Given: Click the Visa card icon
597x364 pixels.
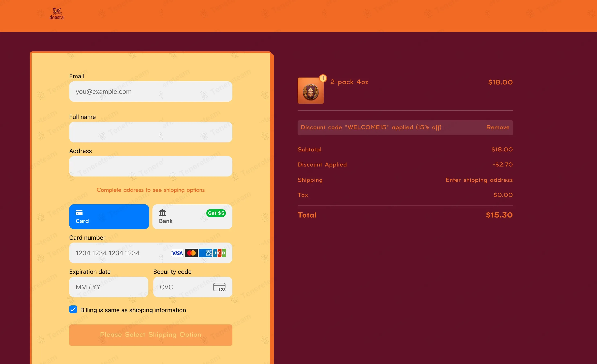Looking at the screenshot, I should click(x=177, y=253).
